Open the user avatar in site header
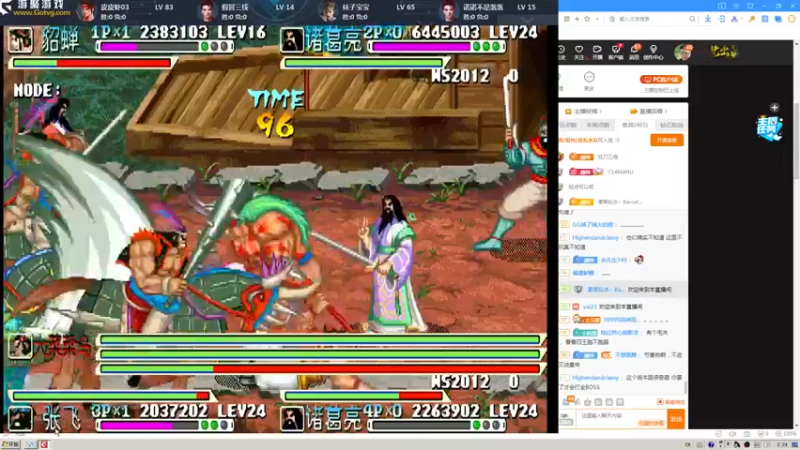The width and height of the screenshot is (800, 450). 682,52
